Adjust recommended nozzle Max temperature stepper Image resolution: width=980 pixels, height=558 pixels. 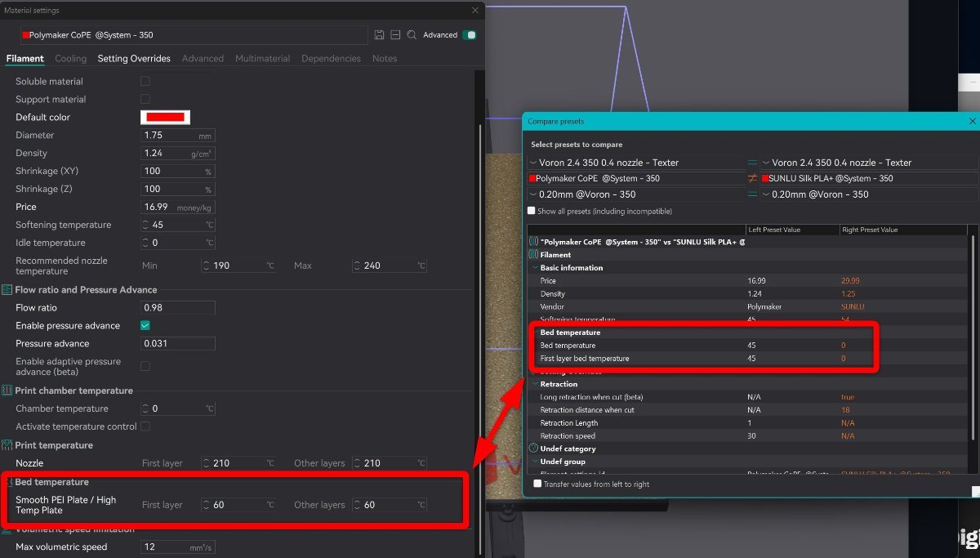click(x=358, y=266)
